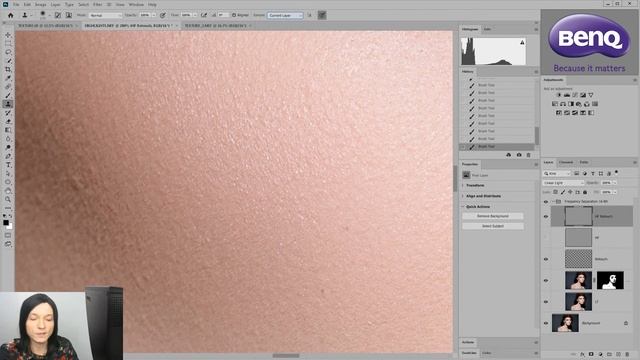The height and width of the screenshot is (360, 640).
Task: Lock all with padlock icon
Action: pos(585,192)
